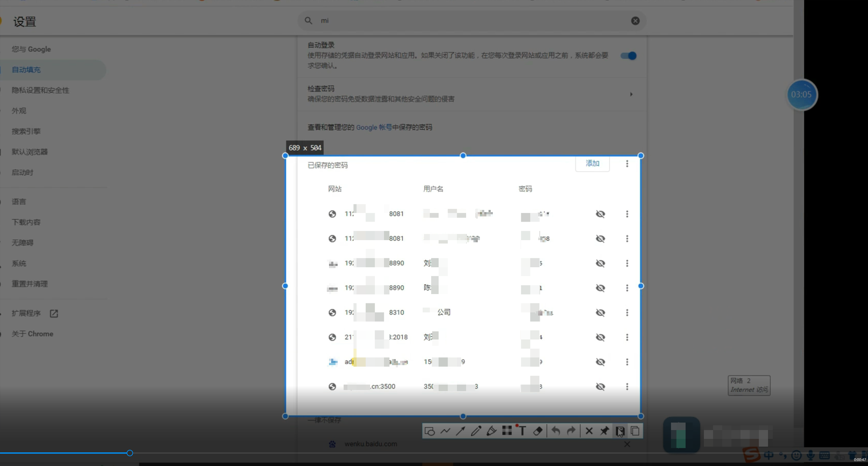Select the pencil drawing tool

pos(476,431)
